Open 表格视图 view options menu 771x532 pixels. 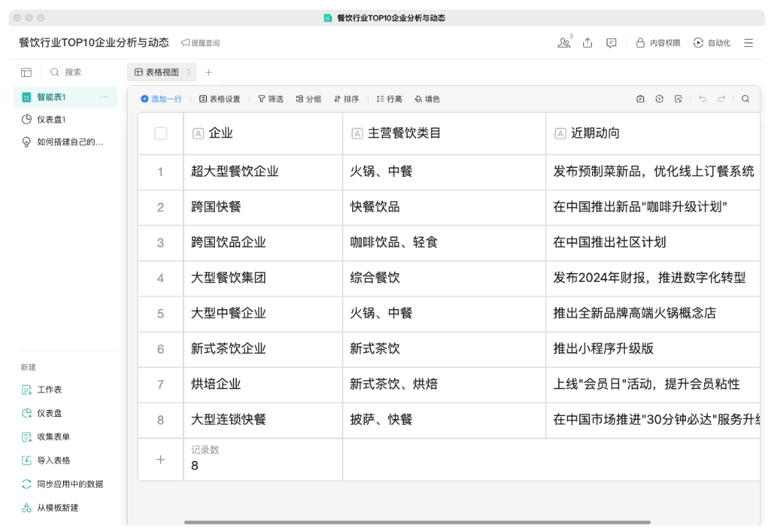pyautogui.click(x=187, y=73)
